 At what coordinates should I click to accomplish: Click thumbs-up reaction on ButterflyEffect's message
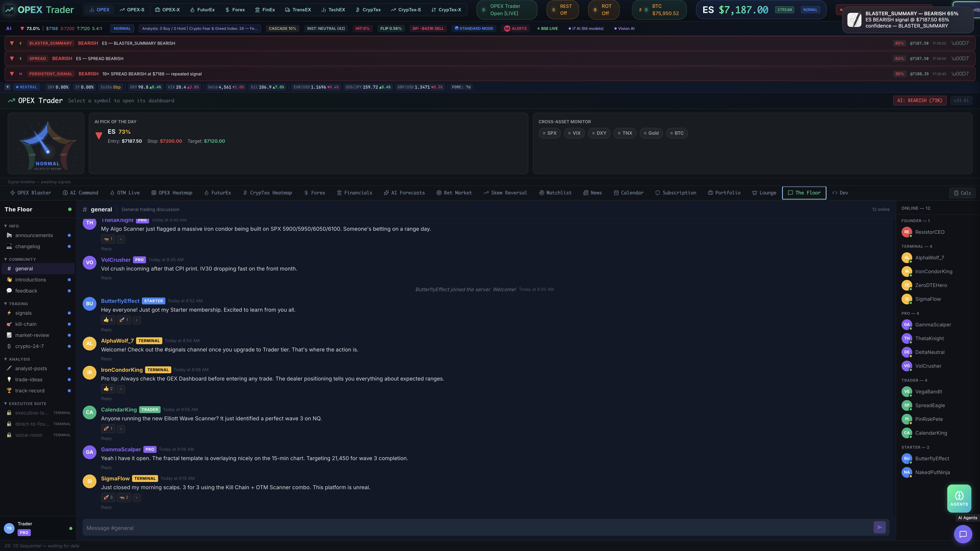pyautogui.click(x=108, y=320)
